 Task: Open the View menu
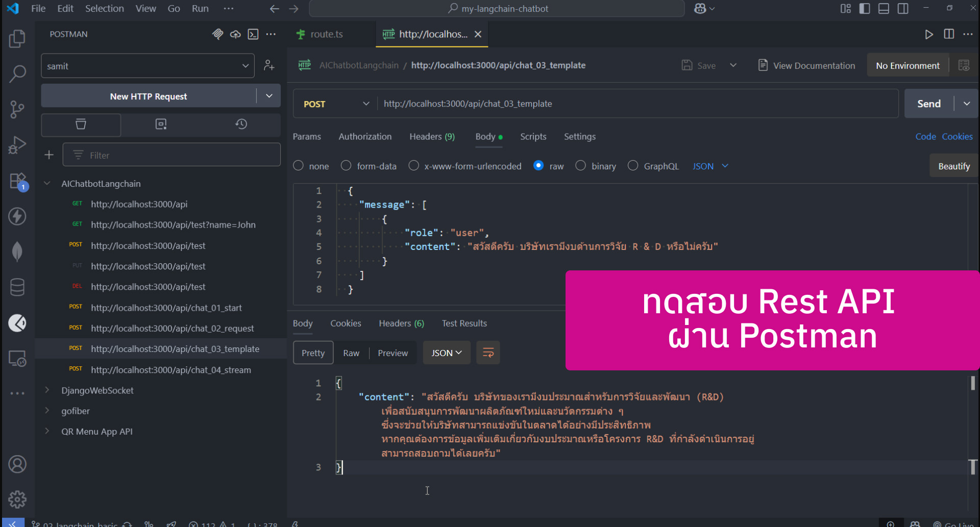pyautogui.click(x=145, y=9)
